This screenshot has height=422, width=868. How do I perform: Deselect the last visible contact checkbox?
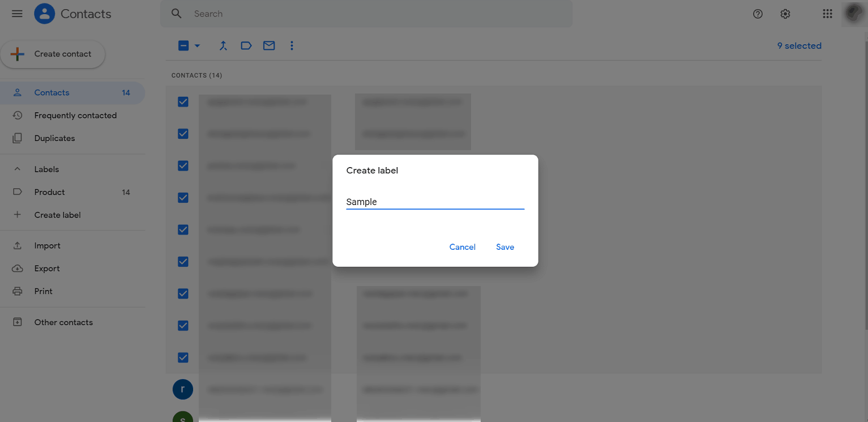click(182, 357)
